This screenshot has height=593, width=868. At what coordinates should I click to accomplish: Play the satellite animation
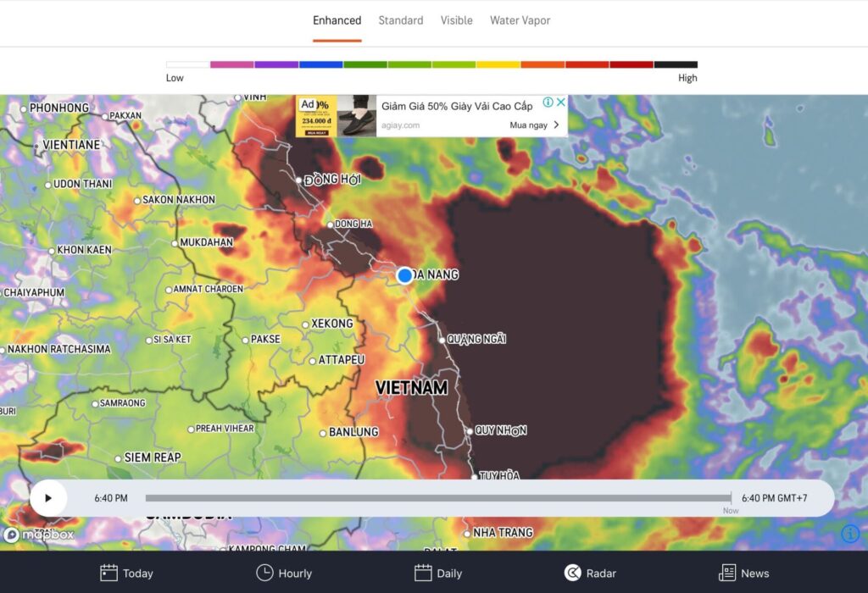(x=48, y=498)
